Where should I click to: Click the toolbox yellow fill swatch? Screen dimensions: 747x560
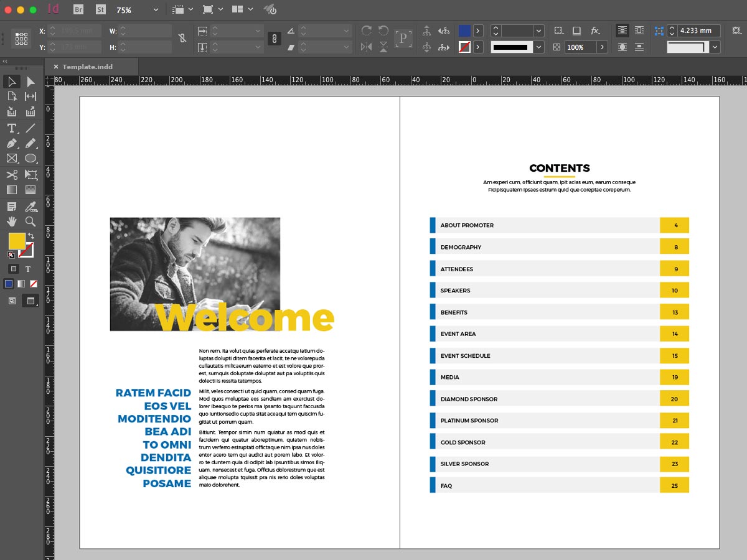click(x=16, y=240)
